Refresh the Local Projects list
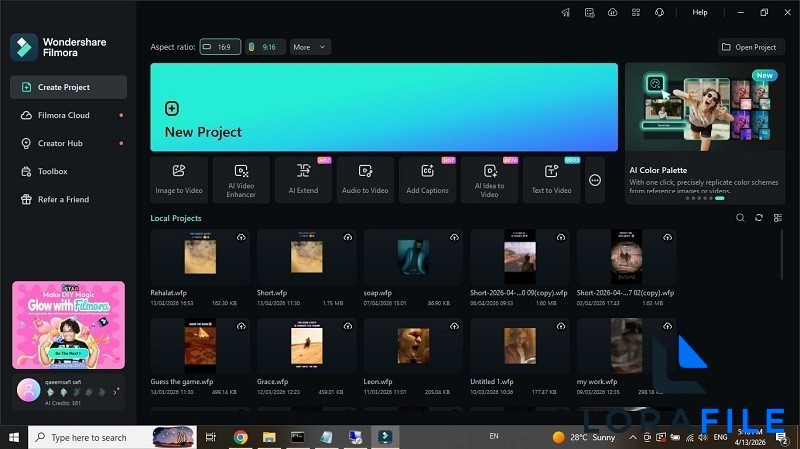Screen dimensions: 800x449 point(759,218)
